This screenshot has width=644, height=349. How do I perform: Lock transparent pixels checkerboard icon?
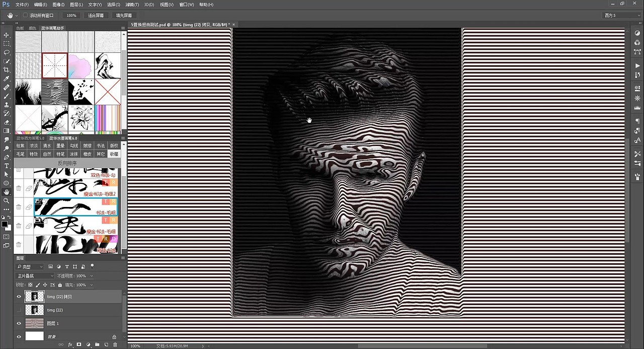(30, 285)
